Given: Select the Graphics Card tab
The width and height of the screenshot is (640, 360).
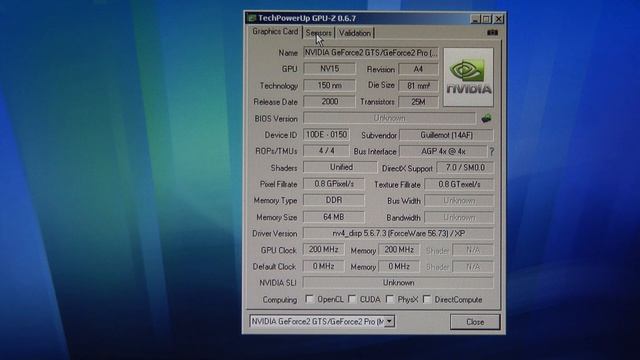Looking at the screenshot, I should tap(275, 31).
